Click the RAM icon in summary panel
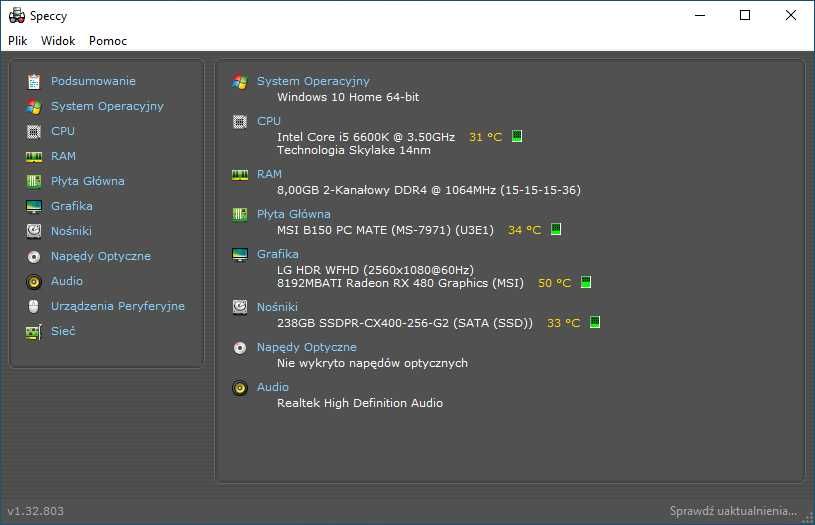 pos(240,175)
